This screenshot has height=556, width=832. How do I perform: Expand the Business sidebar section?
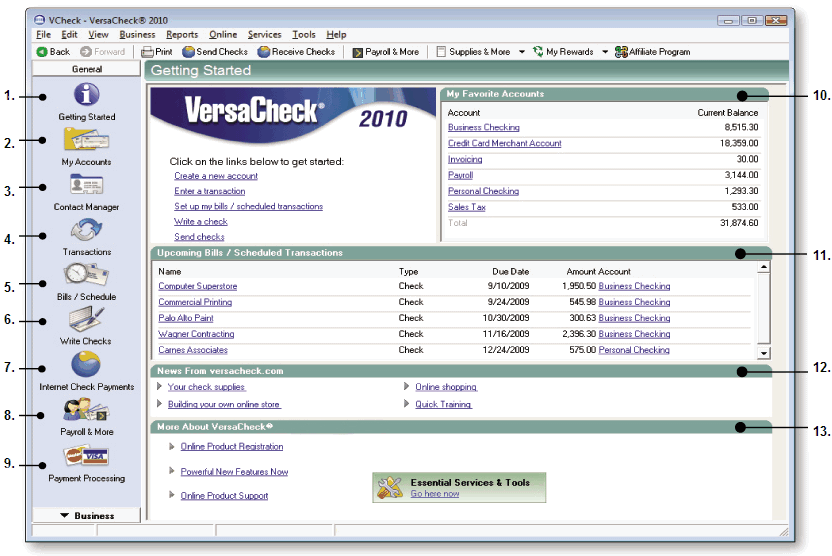(86, 516)
